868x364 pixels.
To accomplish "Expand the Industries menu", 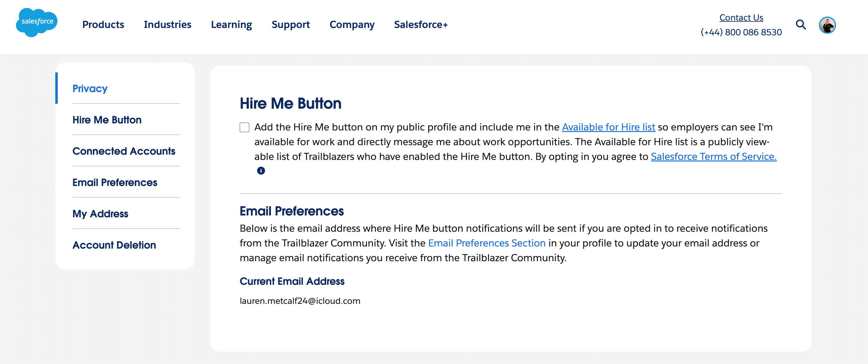I will click(x=167, y=25).
